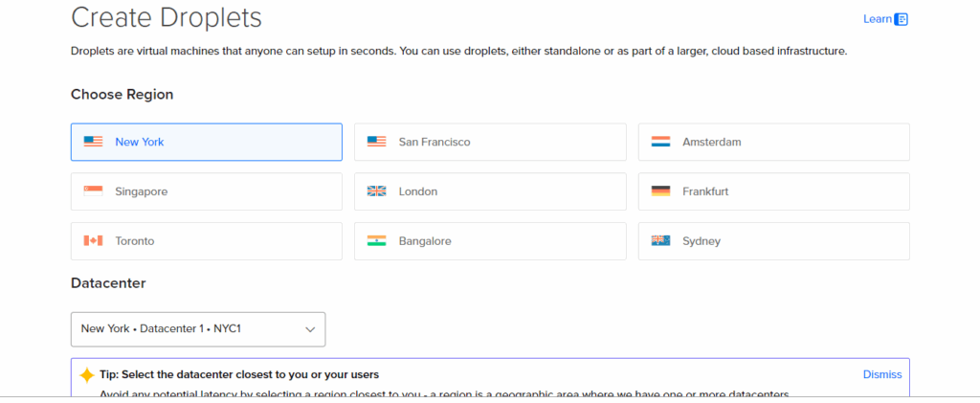This screenshot has width=980, height=403.
Task: Click the sparkle tip icon
Action: pos(87,375)
